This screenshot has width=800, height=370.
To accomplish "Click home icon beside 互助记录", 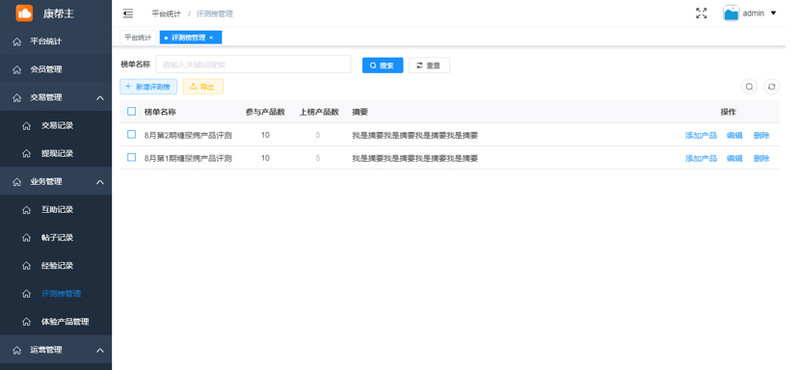I will coord(27,210).
